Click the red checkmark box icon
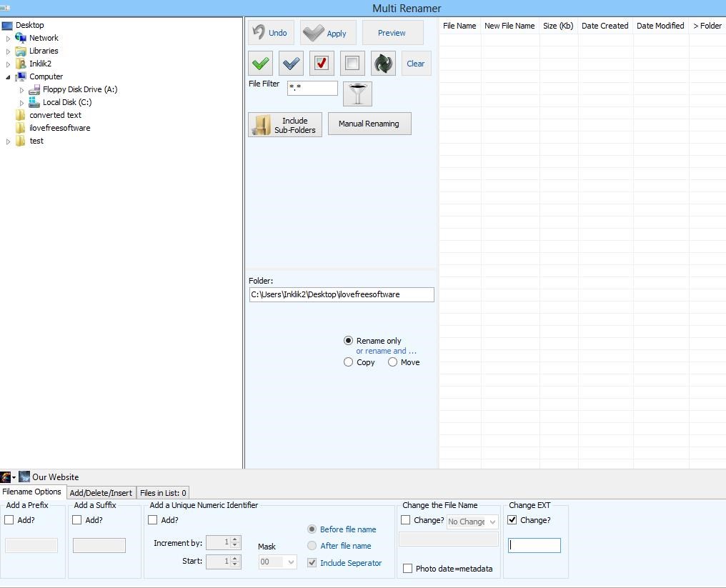Viewport: 726px width, 588px height. (x=322, y=64)
